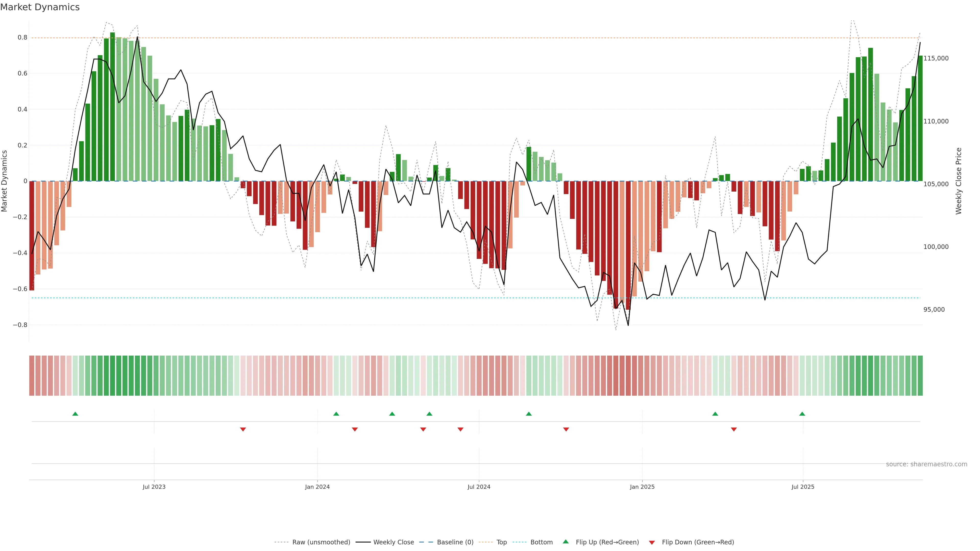Click the earliest red Flip Down triangle marker

click(243, 429)
